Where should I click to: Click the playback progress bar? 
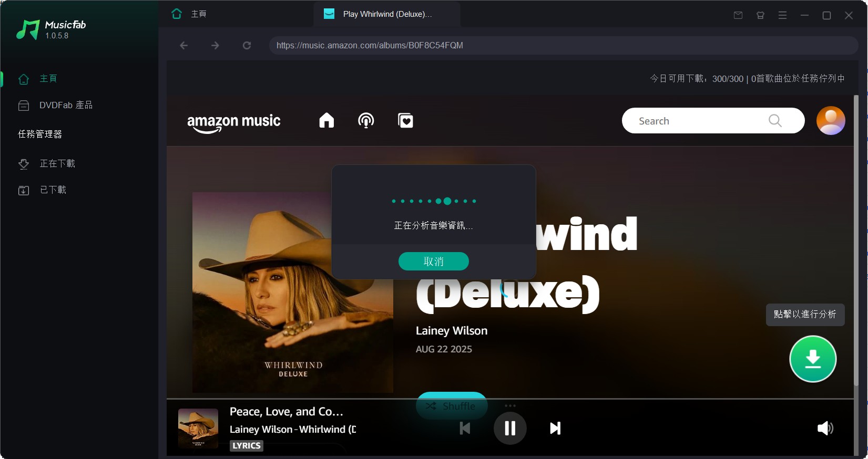point(510,399)
